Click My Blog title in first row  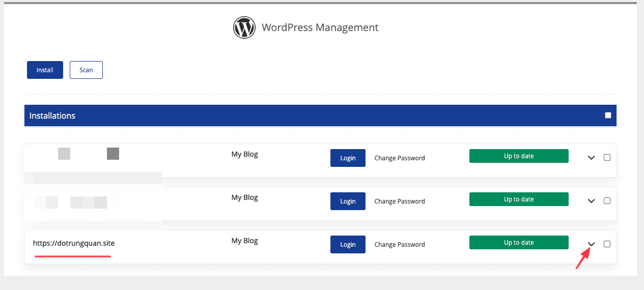click(x=245, y=154)
